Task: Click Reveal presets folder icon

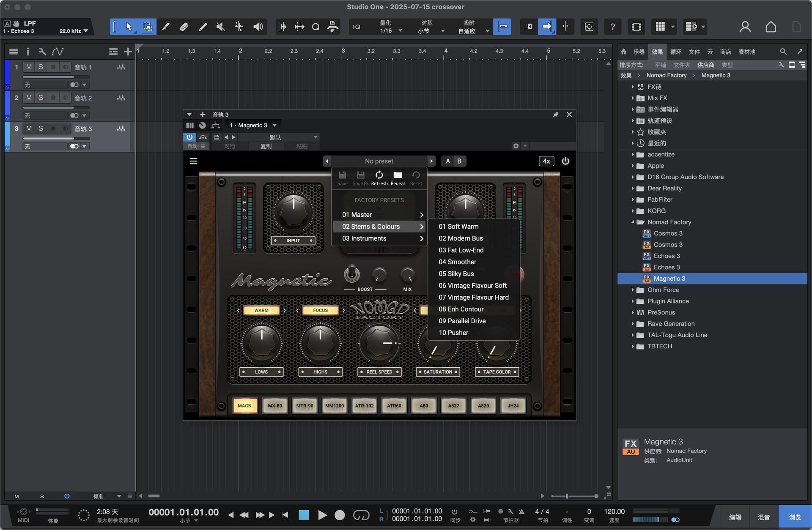Action: point(398,178)
